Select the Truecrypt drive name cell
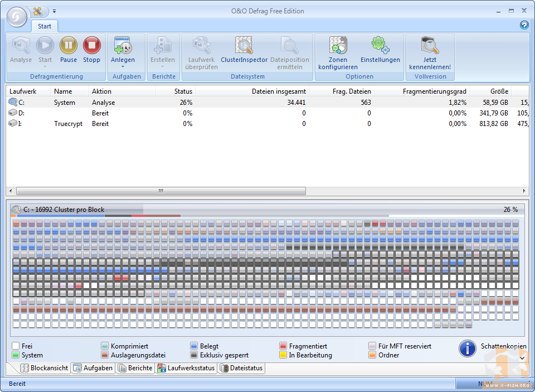The height and width of the screenshot is (392, 535). pos(68,124)
